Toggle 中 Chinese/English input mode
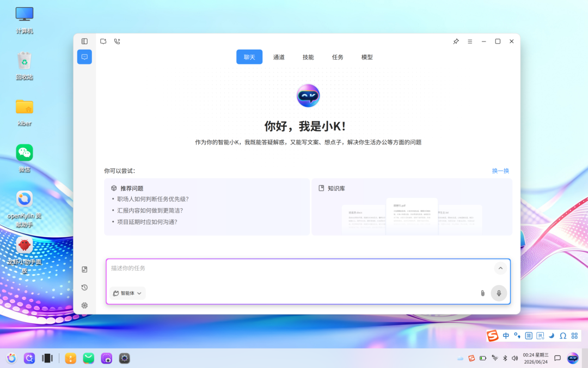Screen dimensions: 588x368 [506, 336]
